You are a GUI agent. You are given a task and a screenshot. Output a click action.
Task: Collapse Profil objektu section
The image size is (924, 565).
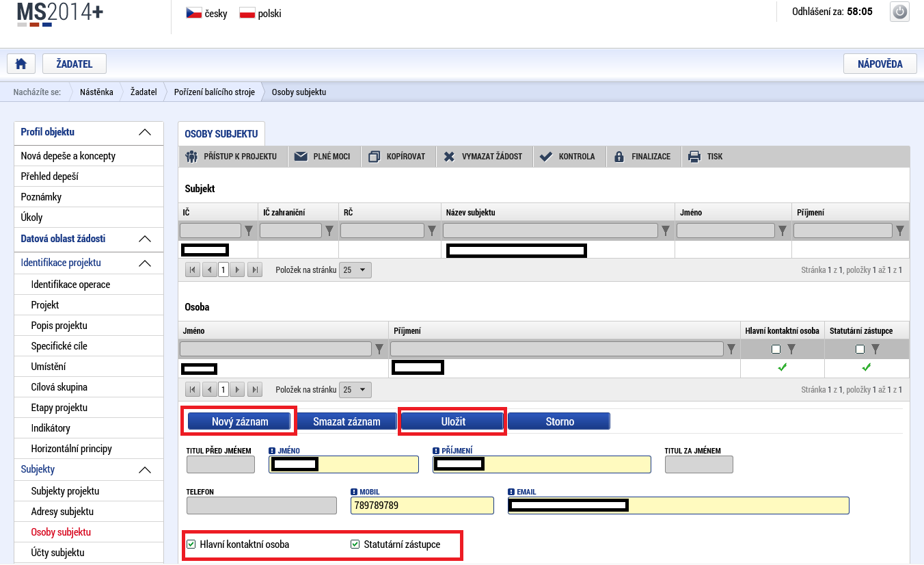click(145, 133)
